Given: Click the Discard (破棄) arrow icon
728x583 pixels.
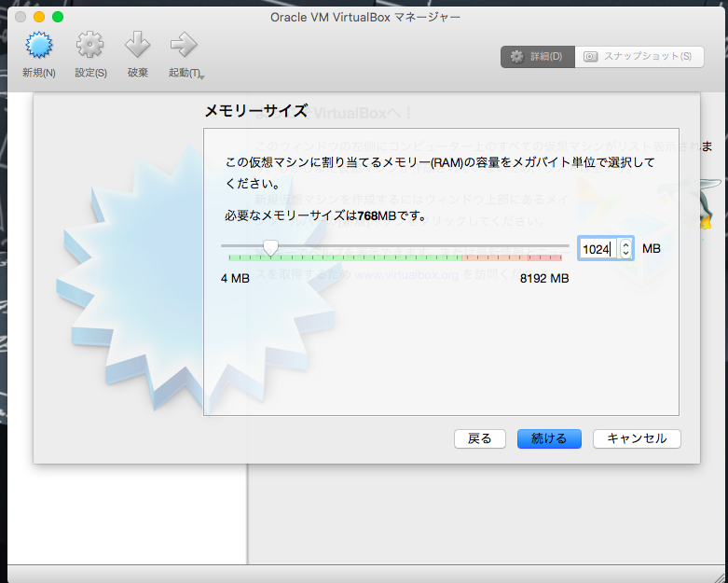Looking at the screenshot, I should [137, 45].
